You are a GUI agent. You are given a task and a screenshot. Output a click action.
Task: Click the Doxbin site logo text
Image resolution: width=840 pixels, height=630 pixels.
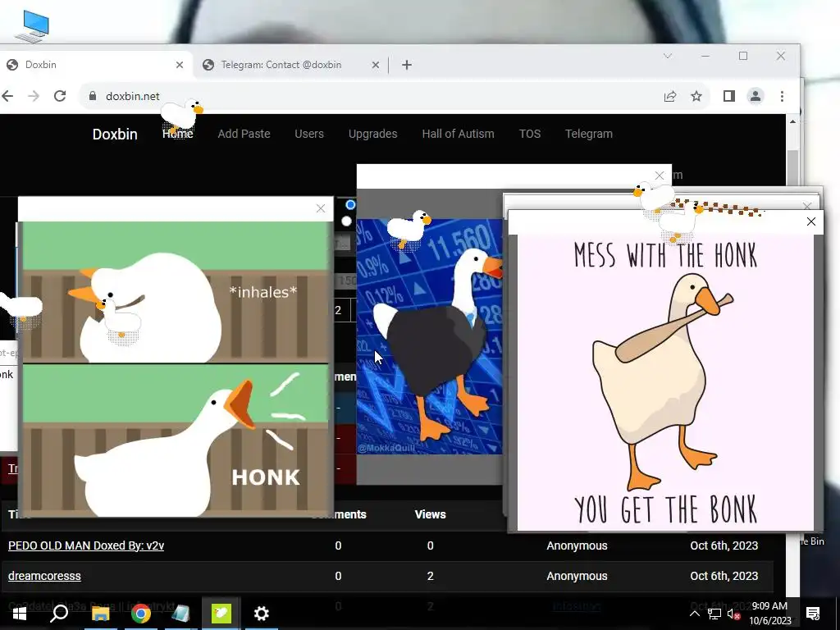pos(115,134)
